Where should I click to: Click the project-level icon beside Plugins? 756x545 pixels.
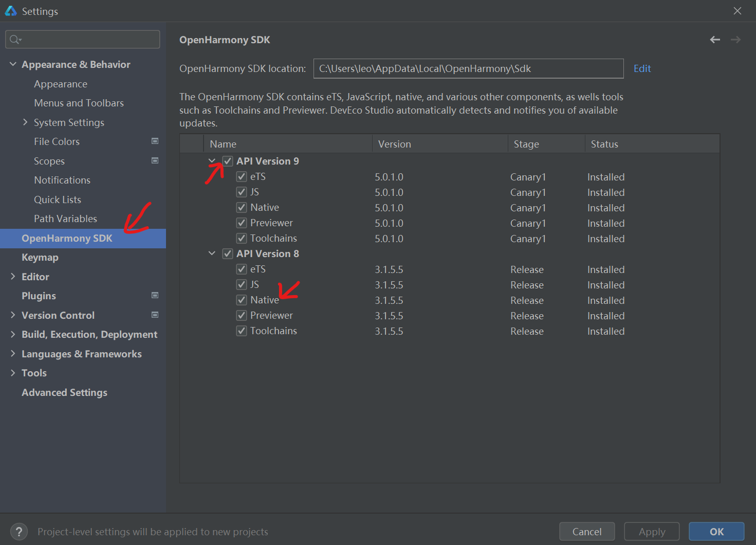[x=155, y=295]
